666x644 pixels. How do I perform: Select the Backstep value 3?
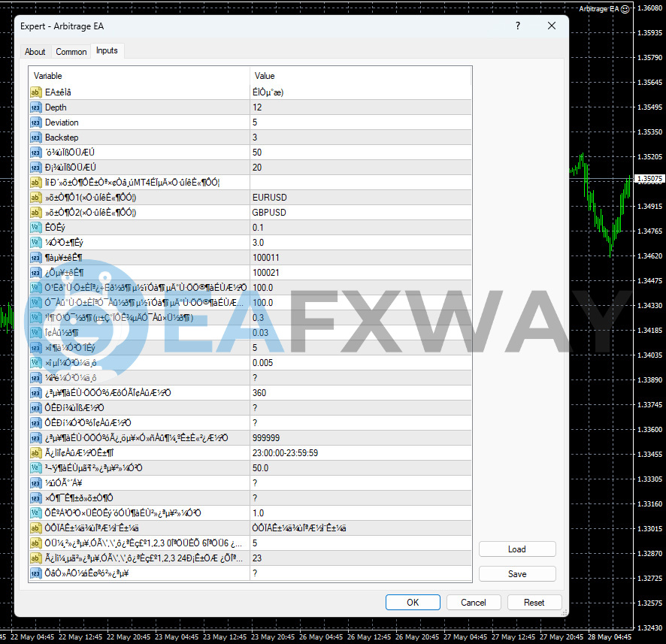point(361,138)
